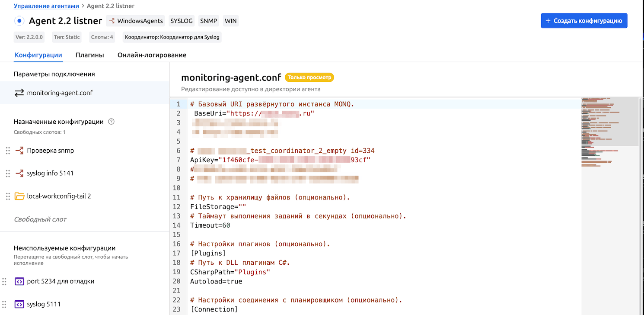This screenshot has width=644, height=315.
Task: Click the arrows icon beside monitoring-agent.conf
Action: 19,93
